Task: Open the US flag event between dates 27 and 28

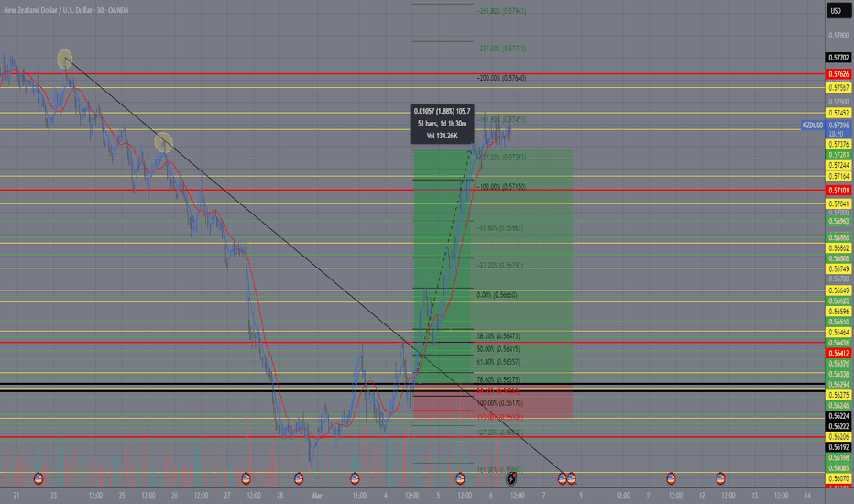Action: point(246,479)
